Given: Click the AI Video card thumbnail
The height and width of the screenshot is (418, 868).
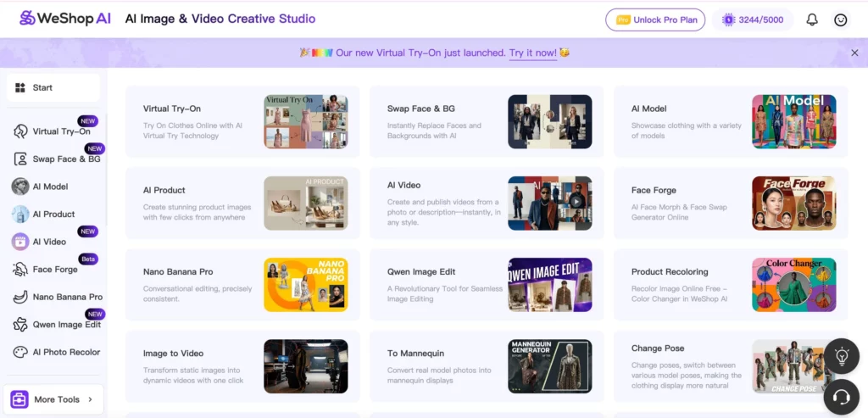Looking at the screenshot, I should 549,203.
